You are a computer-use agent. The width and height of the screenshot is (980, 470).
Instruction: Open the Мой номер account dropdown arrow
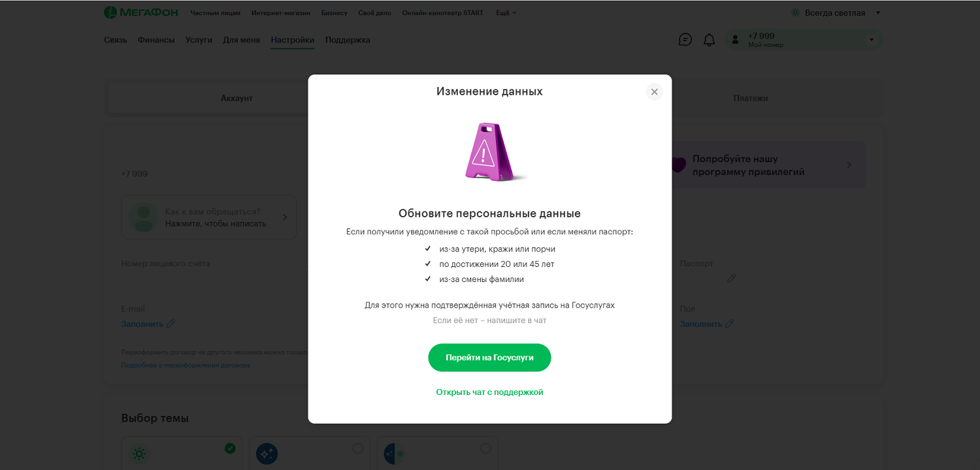871,40
